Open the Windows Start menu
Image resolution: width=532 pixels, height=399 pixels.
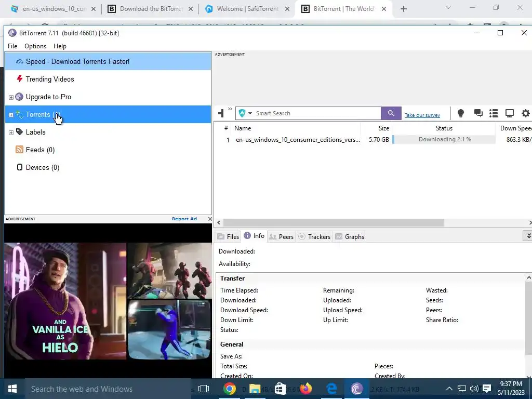tap(12, 389)
